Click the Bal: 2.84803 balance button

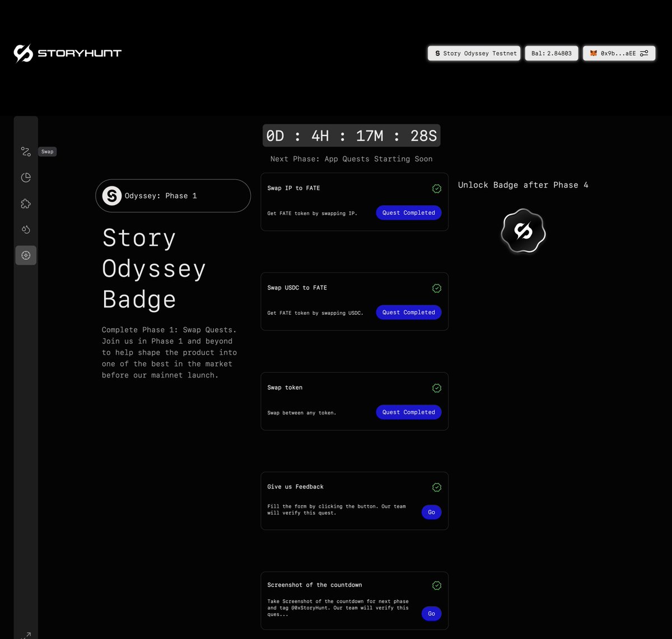coord(552,53)
